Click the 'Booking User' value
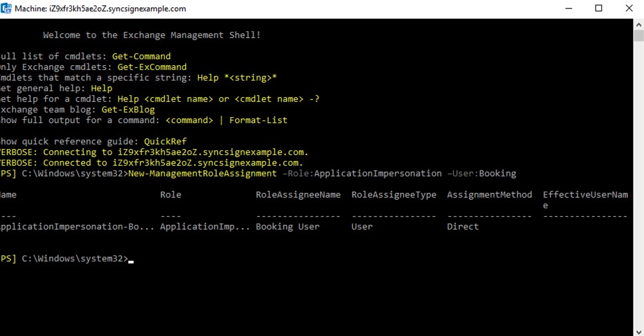 288,227
